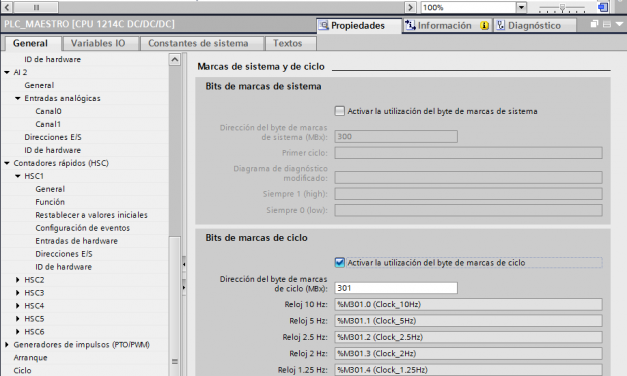Expand the HSC3 tree node

pos(18,293)
